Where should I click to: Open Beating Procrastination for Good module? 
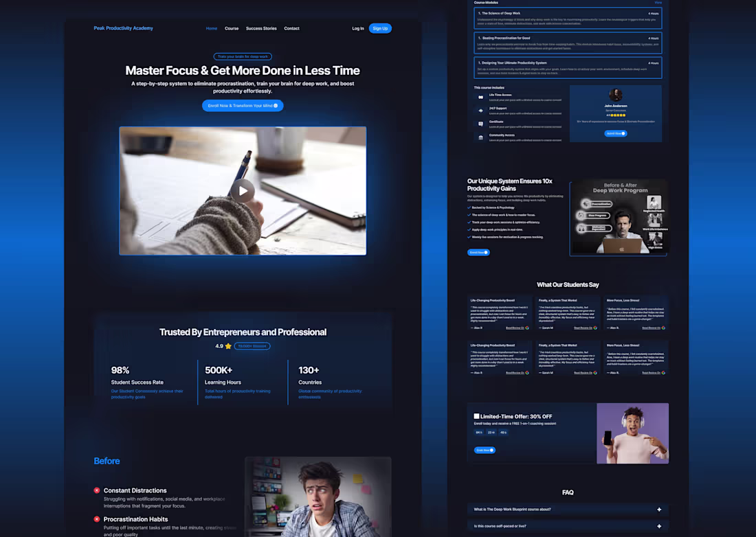coord(568,43)
